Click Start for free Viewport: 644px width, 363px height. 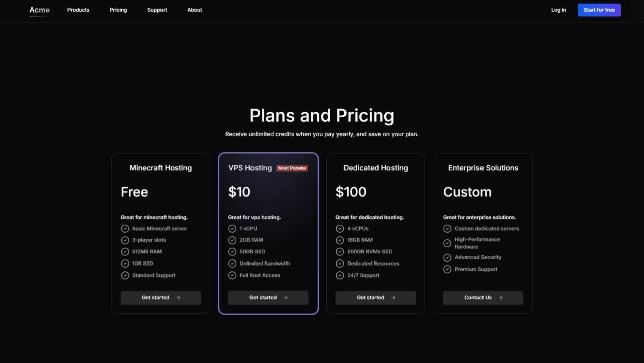(x=599, y=10)
